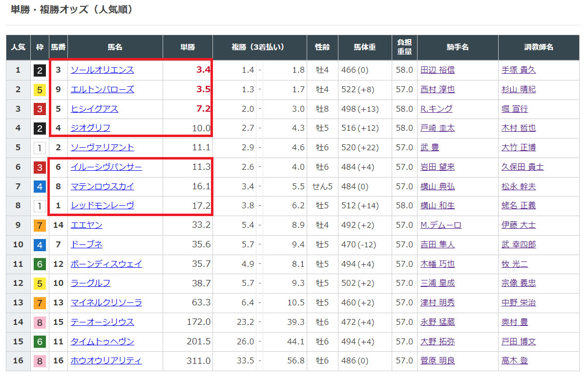
Task: Click trainer name 武 幸四郎
Action: pyautogui.click(x=518, y=244)
